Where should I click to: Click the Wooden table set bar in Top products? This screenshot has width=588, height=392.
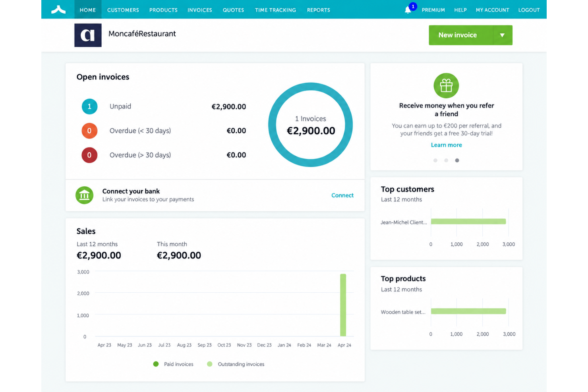[468, 311]
